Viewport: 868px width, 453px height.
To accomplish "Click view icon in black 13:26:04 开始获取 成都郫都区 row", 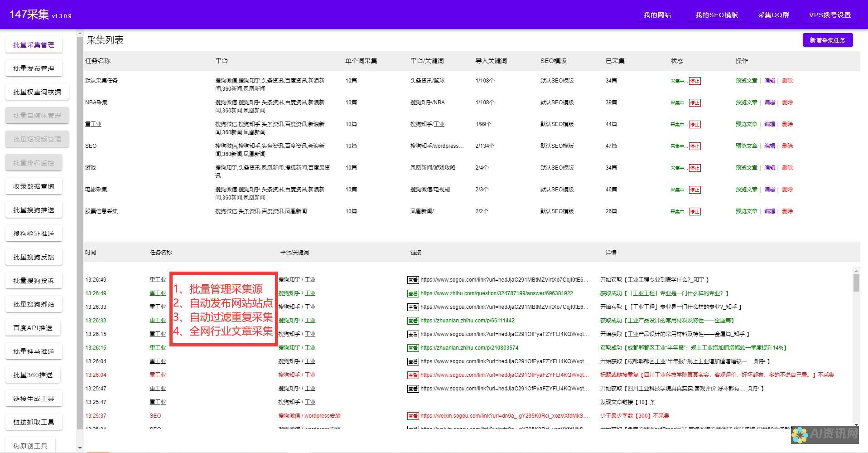I will tap(413, 361).
